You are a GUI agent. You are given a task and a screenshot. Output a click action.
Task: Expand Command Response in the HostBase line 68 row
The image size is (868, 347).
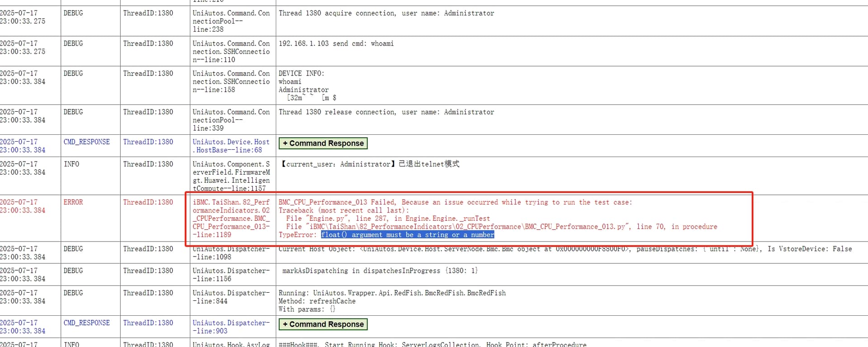click(323, 143)
